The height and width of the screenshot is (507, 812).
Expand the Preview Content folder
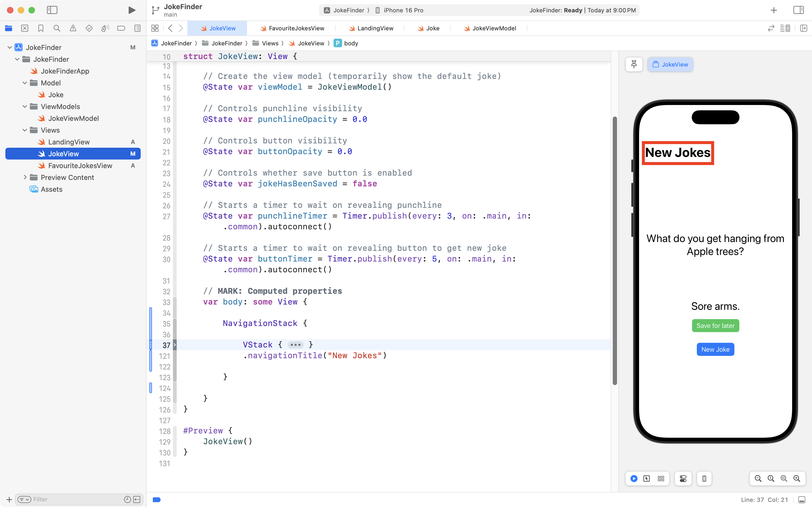(24, 178)
